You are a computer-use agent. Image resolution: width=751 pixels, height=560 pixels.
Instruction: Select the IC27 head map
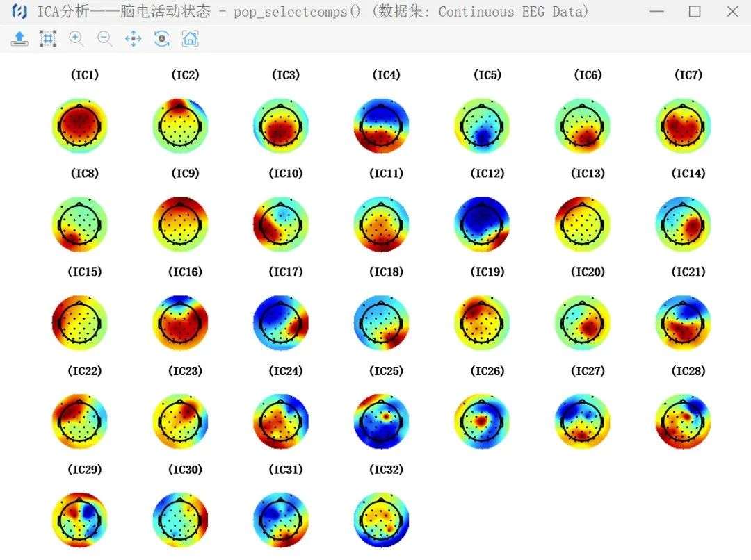[x=583, y=422]
